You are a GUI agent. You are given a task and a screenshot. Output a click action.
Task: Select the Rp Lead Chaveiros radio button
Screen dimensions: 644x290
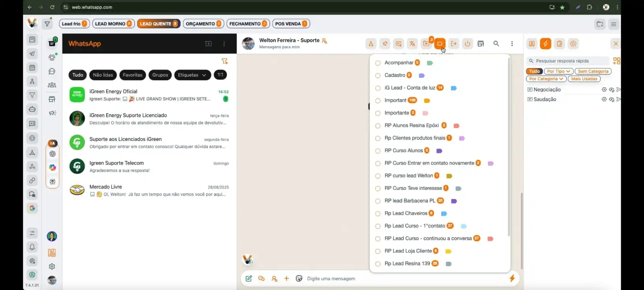(378, 213)
